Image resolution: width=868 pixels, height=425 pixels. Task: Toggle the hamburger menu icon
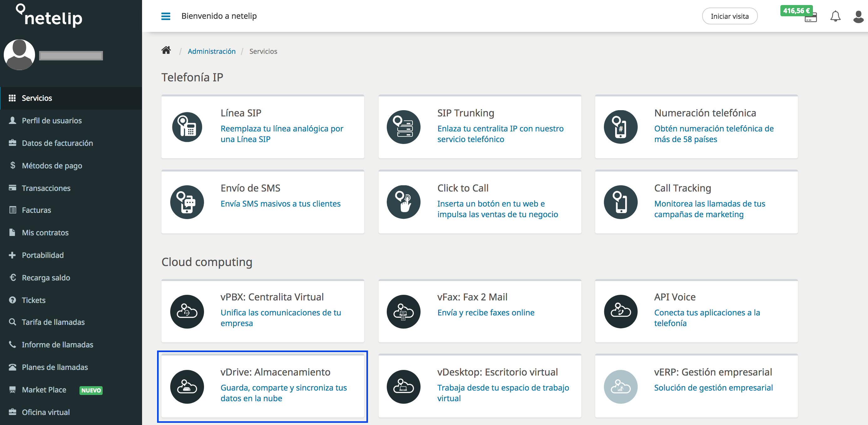pos(166,16)
